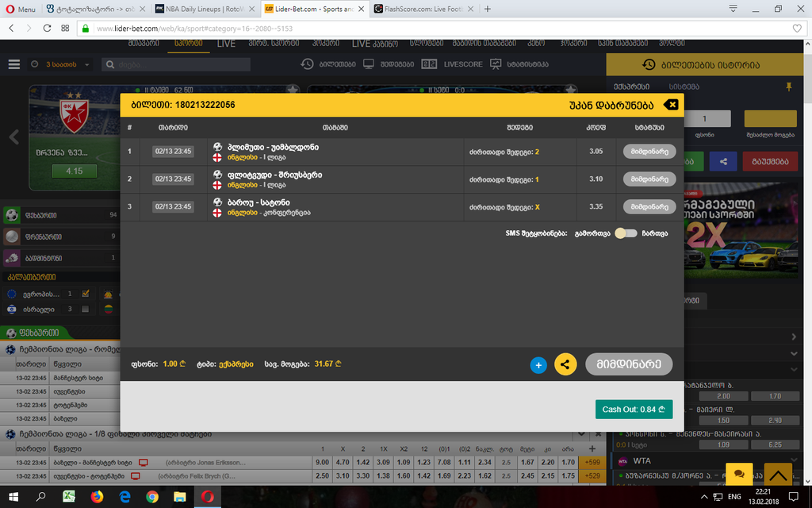
Task: Open the LIVE კაზინო navigation tab
Action: pos(375,44)
